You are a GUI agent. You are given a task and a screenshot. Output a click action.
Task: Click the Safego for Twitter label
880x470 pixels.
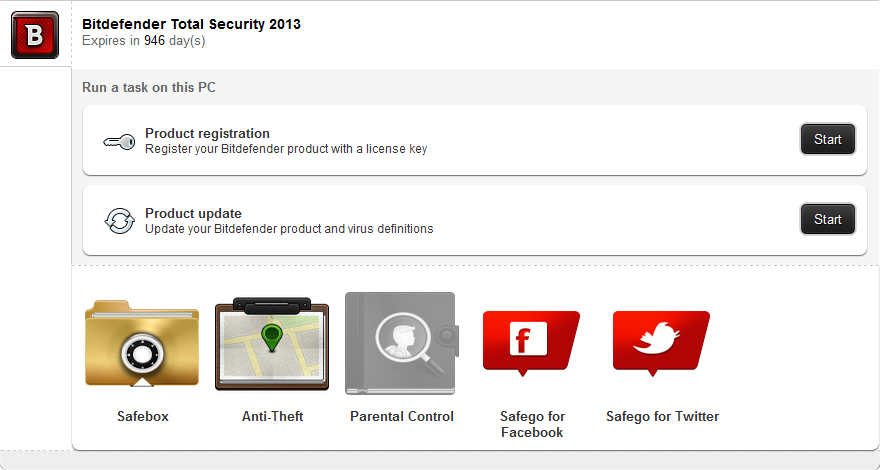click(x=662, y=417)
